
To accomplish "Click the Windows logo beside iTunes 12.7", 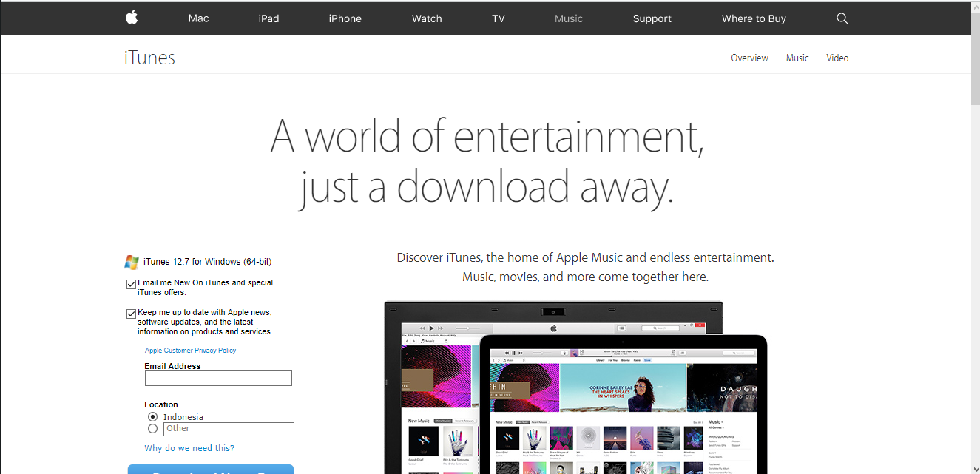I will pos(132,262).
